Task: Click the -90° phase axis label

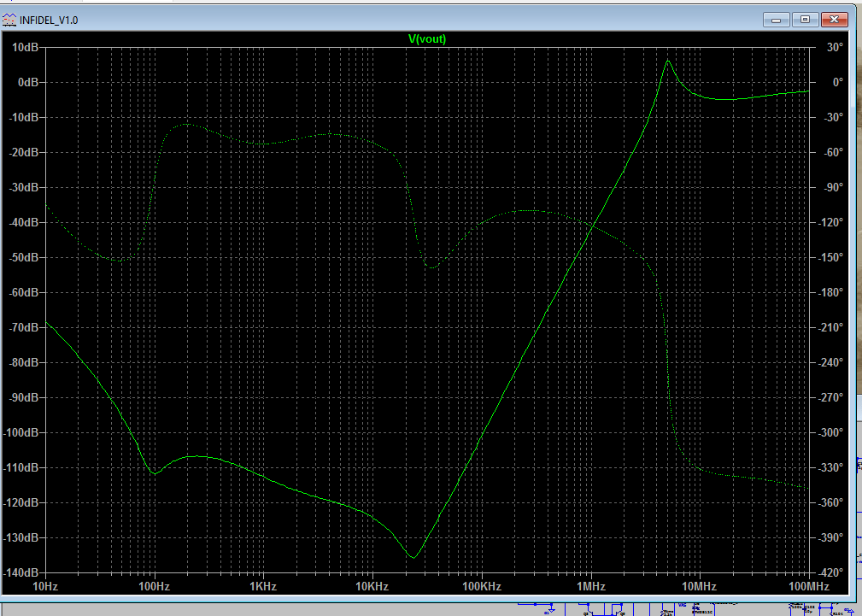Action: coord(832,188)
